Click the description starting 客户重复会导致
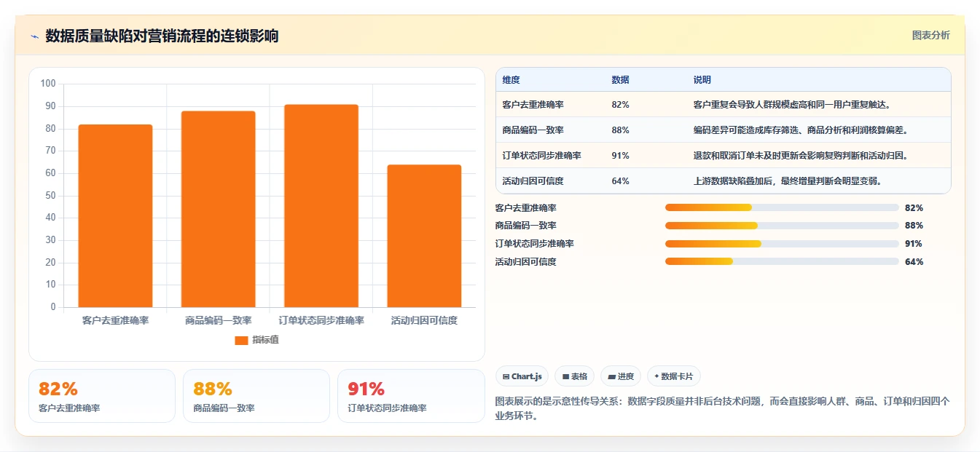980x452 pixels. pos(792,105)
